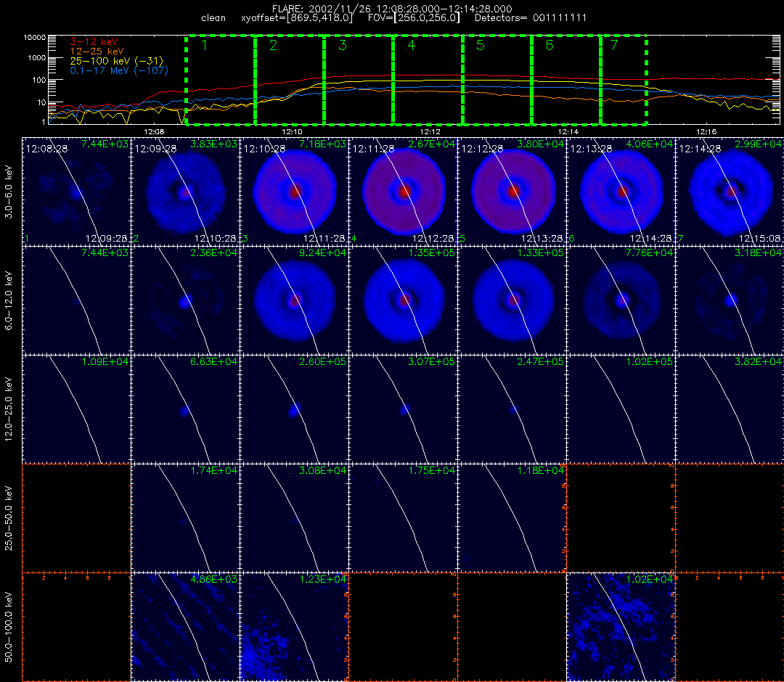Open the 6-12 keV image labeled 7.76E+04
The width and height of the screenshot is (784, 682).
click(x=621, y=301)
